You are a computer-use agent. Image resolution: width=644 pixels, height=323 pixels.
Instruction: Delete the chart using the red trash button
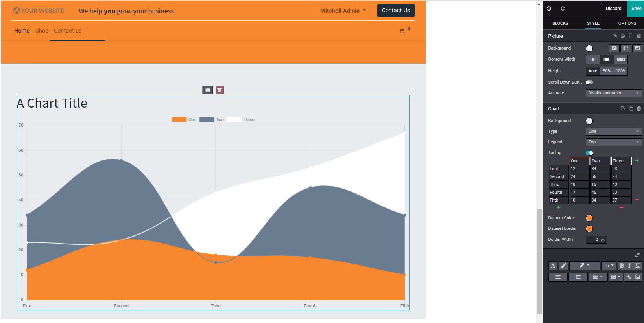[220, 90]
